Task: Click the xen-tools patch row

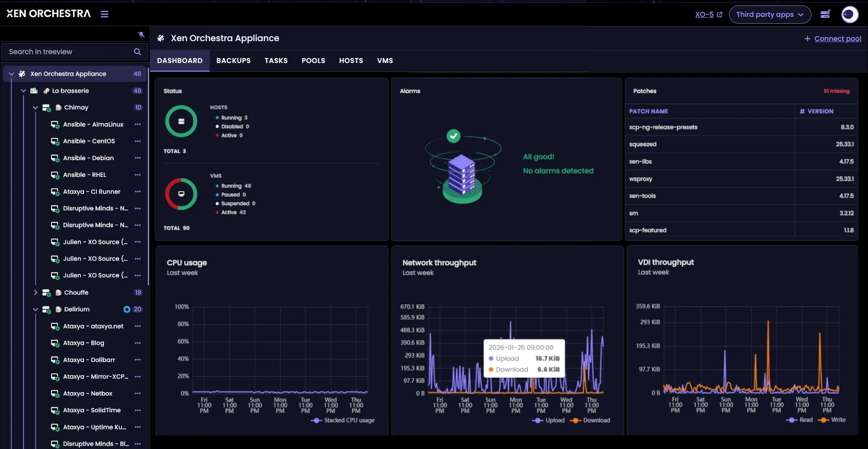Action: pos(741,196)
